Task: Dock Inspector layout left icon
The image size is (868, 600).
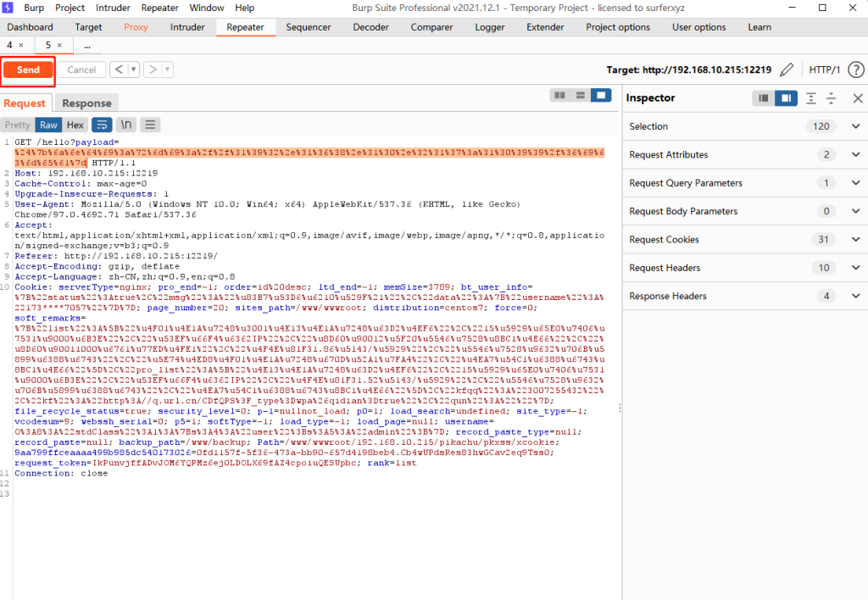Action: (x=764, y=98)
